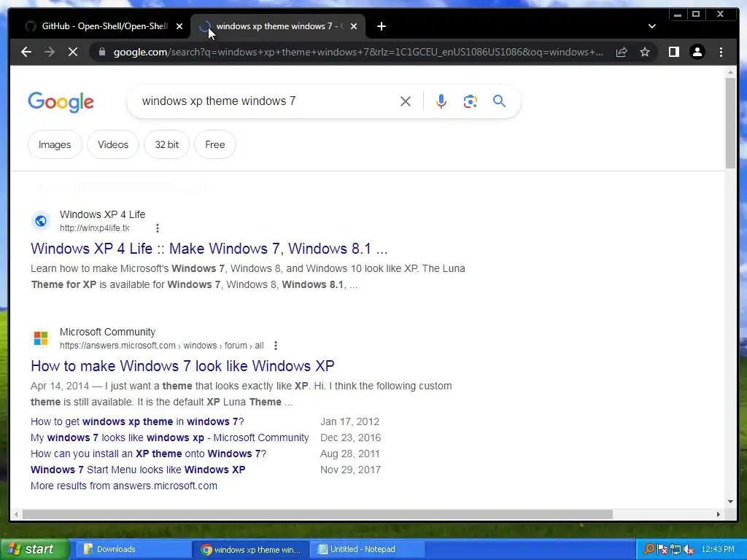Click the red security alert tray icon
The height and width of the screenshot is (560, 747).
click(662, 550)
